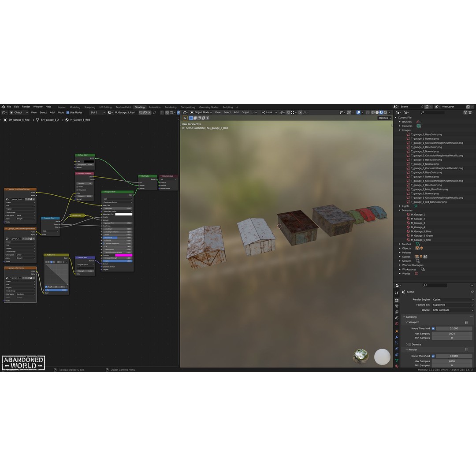Enable the Denoise checkbox

click(x=410, y=345)
